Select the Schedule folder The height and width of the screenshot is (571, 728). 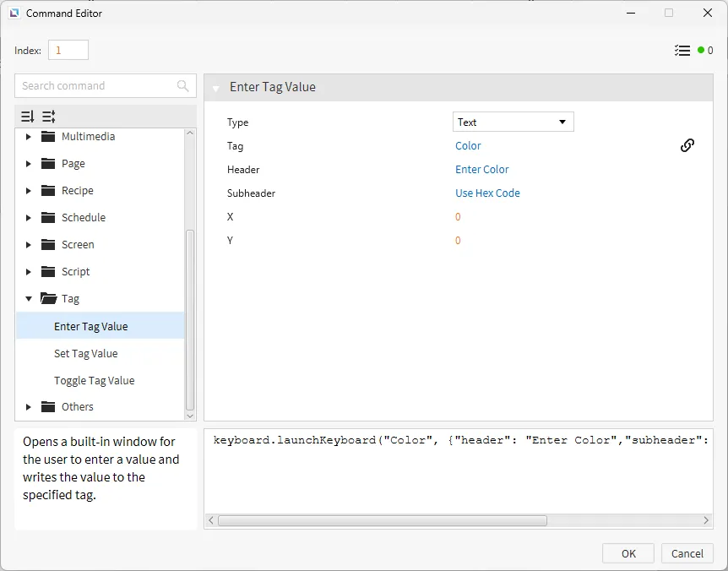[x=83, y=218]
